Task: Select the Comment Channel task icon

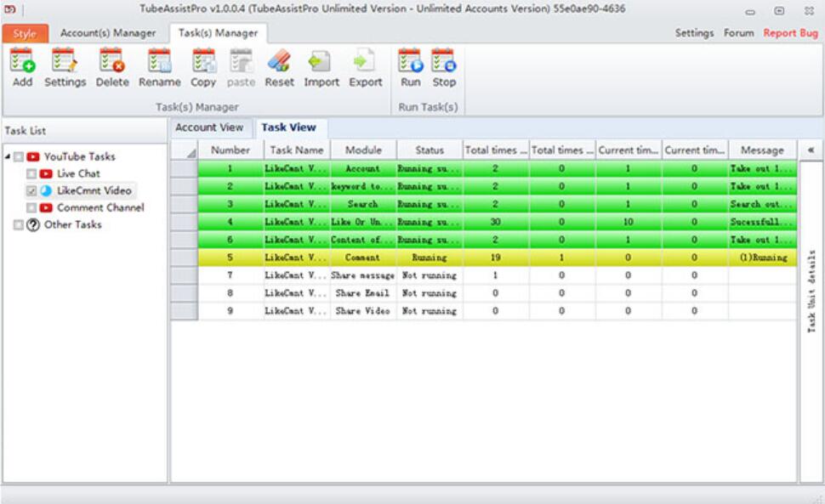Action: tap(46, 207)
